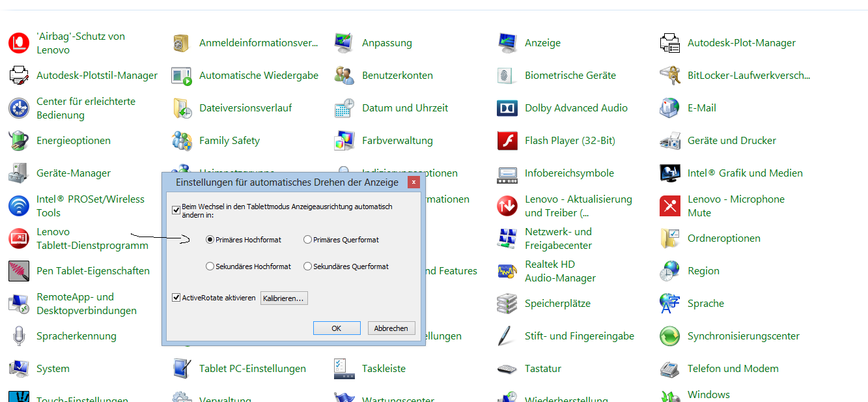Select the Primäres Querformat radio button

pos(307,240)
